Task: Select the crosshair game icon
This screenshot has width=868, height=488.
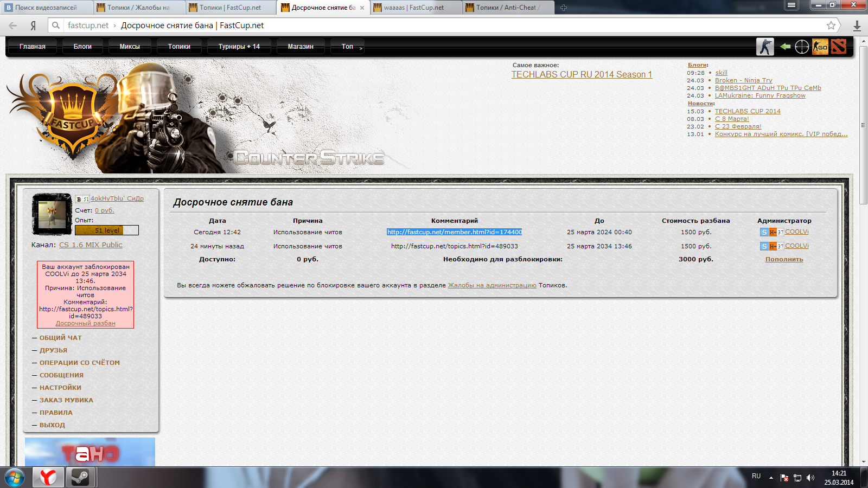Action: [x=802, y=47]
